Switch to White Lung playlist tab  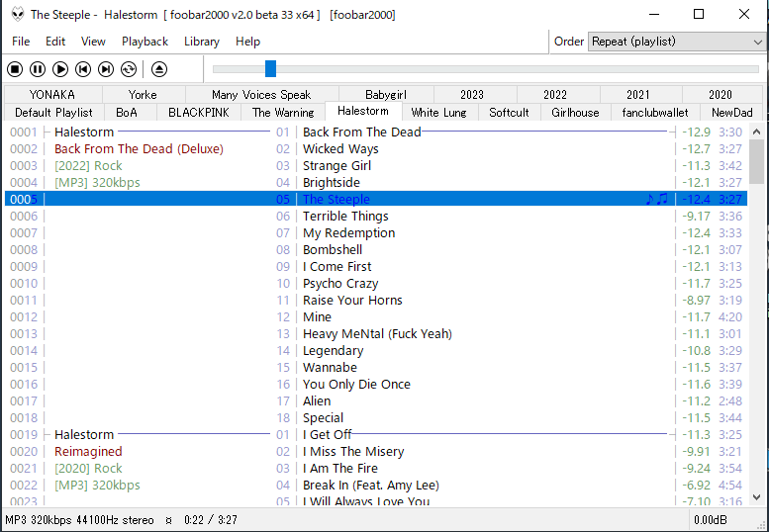pyautogui.click(x=439, y=113)
